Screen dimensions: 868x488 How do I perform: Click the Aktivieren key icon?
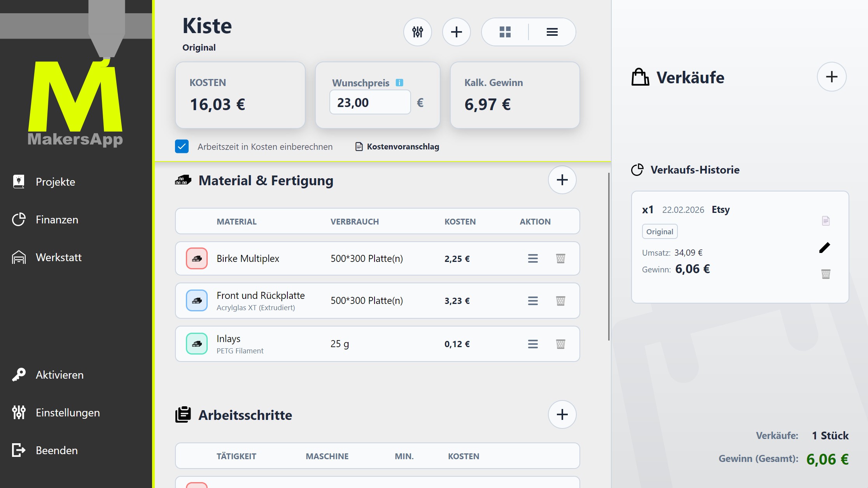pyautogui.click(x=19, y=375)
